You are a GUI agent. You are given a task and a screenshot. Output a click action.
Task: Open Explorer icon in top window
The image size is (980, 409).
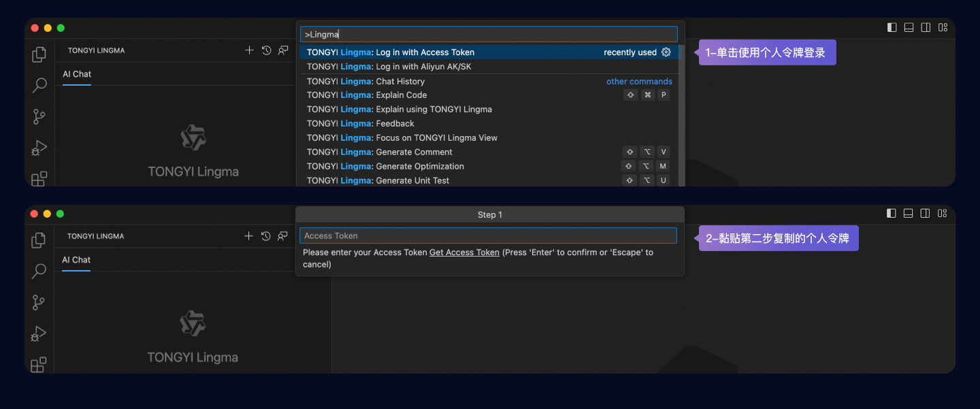pyautogui.click(x=39, y=54)
